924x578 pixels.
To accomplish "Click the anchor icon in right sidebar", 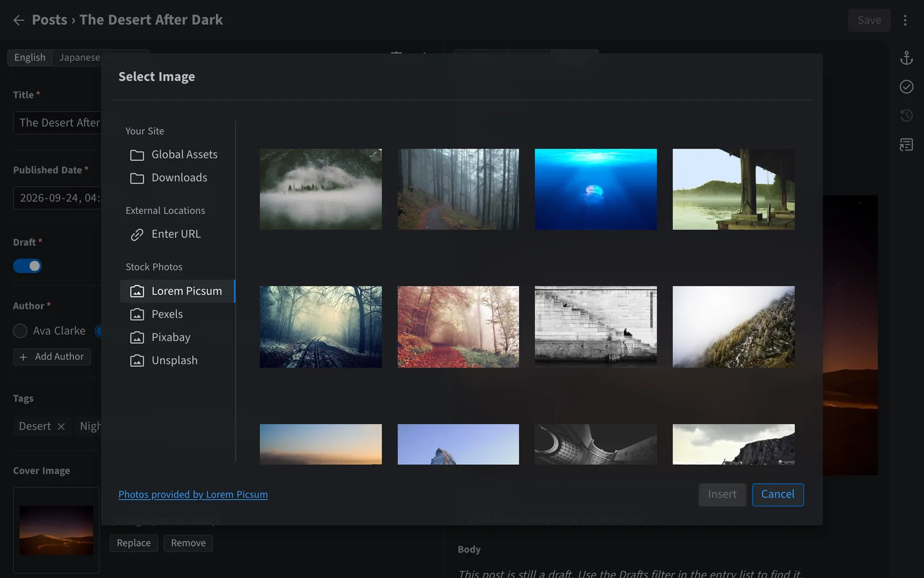I will click(906, 58).
